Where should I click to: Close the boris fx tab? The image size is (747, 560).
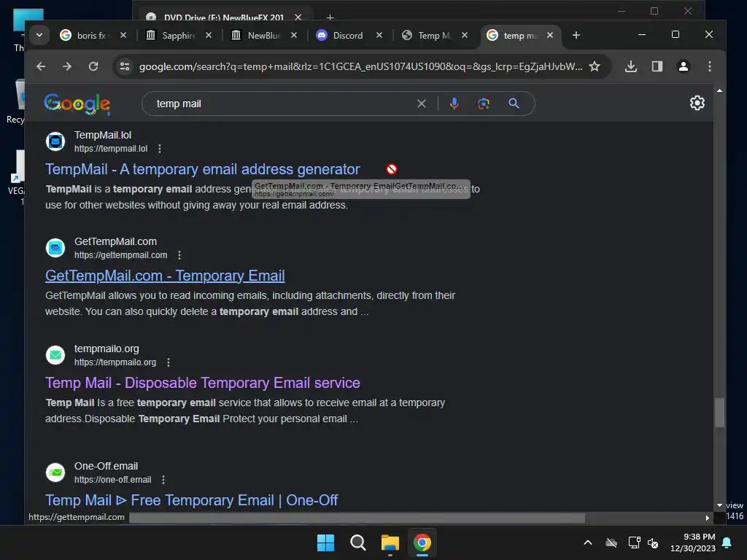coord(123,35)
